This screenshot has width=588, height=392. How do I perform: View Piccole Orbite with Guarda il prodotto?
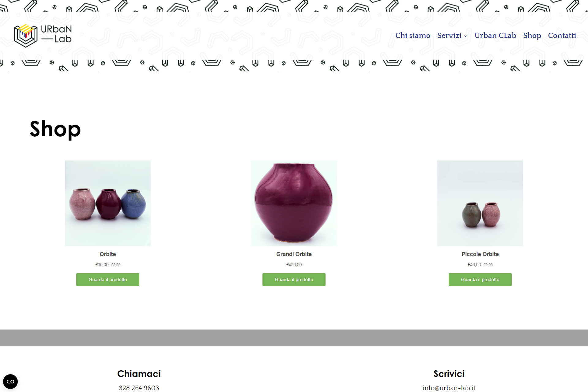pyautogui.click(x=480, y=280)
